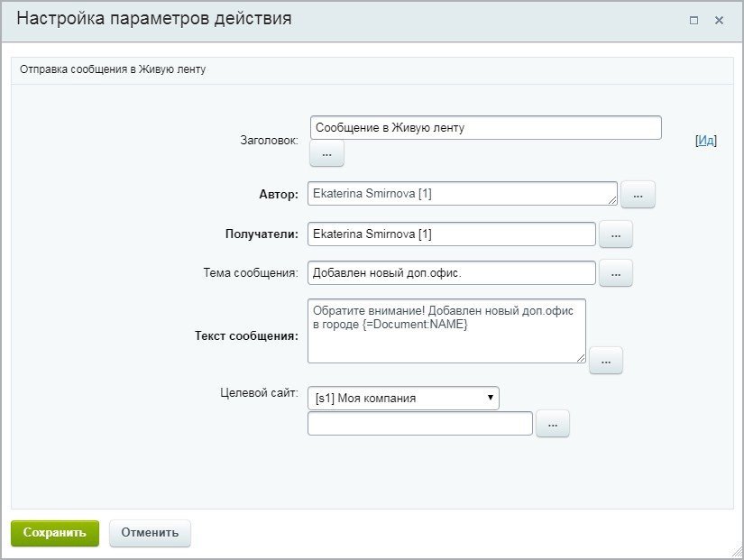The width and height of the screenshot is (744, 560).
Task: Click the green Сохранить button
Action: click(x=54, y=533)
